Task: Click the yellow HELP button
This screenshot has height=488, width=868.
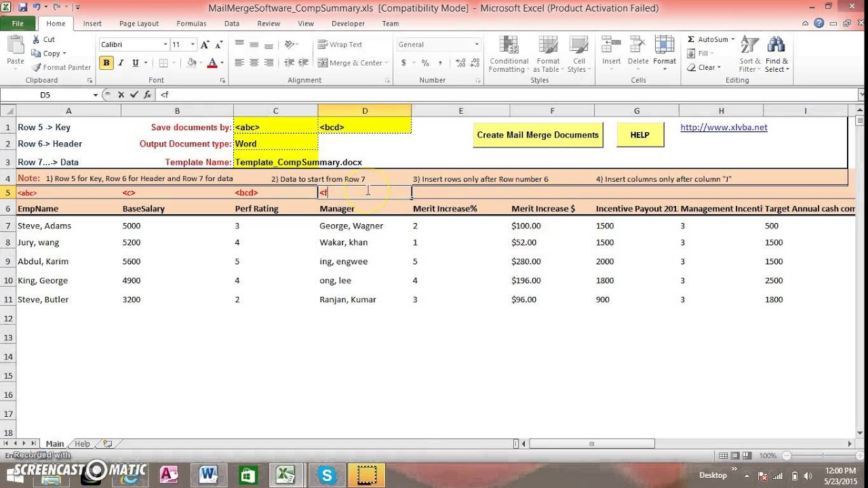Action: [x=640, y=135]
